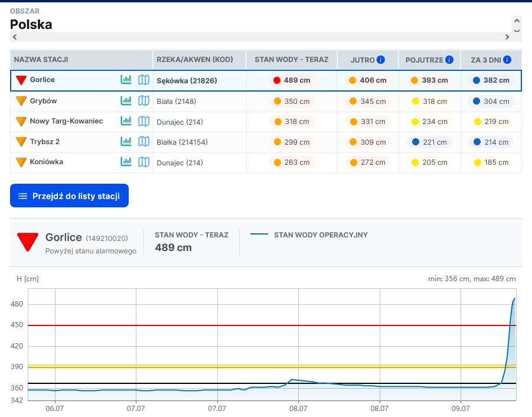Click the 382 cm three-day forecast
The image size is (532, 417).
(x=491, y=80)
